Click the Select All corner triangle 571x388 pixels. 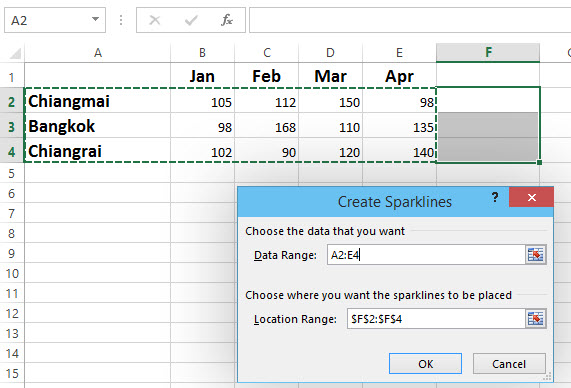pyautogui.click(x=15, y=54)
